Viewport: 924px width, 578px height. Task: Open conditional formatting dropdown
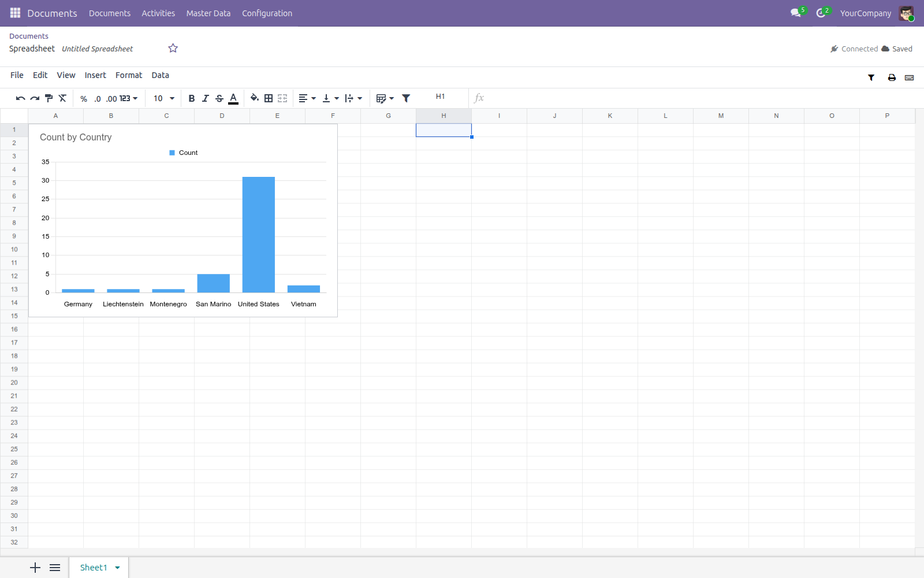pyautogui.click(x=385, y=99)
